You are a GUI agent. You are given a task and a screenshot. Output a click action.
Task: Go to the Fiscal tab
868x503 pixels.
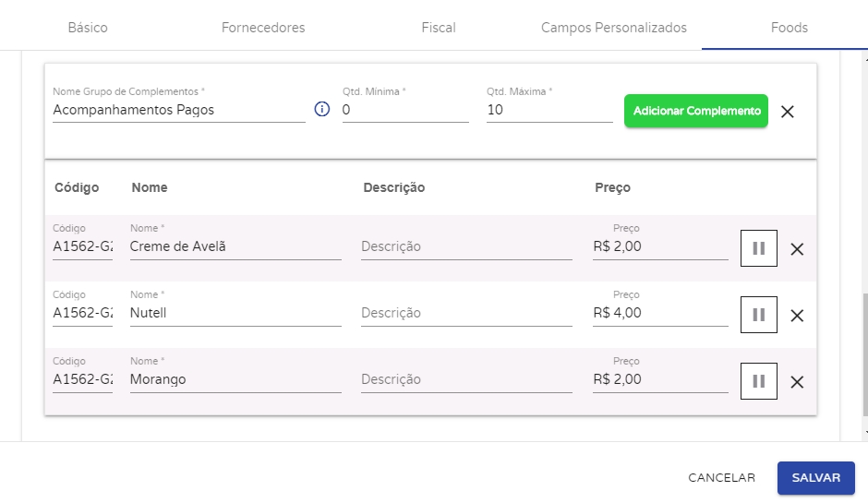439,28
